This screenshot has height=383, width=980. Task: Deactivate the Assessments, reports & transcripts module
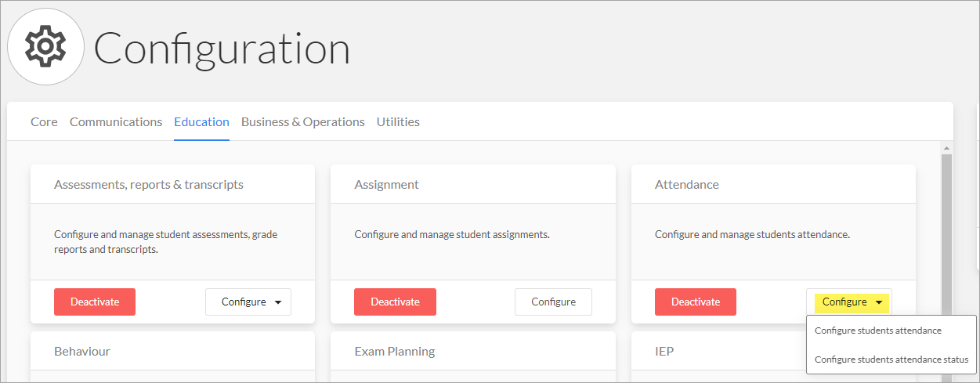tap(95, 302)
